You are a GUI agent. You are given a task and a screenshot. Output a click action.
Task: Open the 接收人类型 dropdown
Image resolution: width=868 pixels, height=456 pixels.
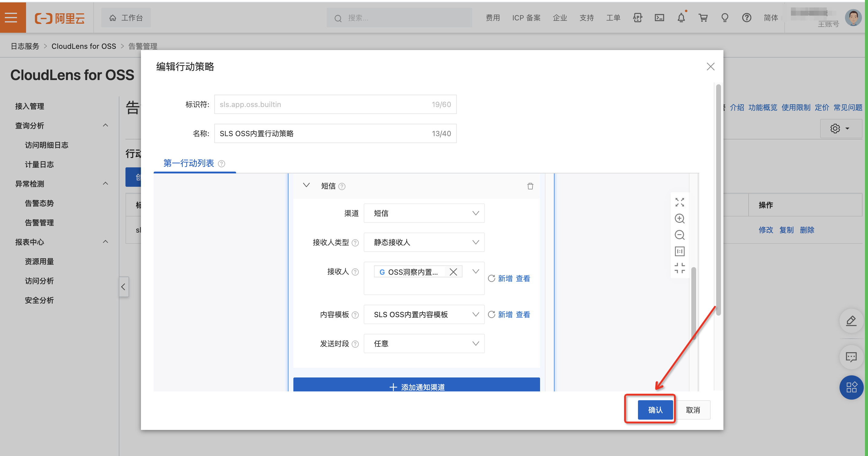tap(424, 242)
